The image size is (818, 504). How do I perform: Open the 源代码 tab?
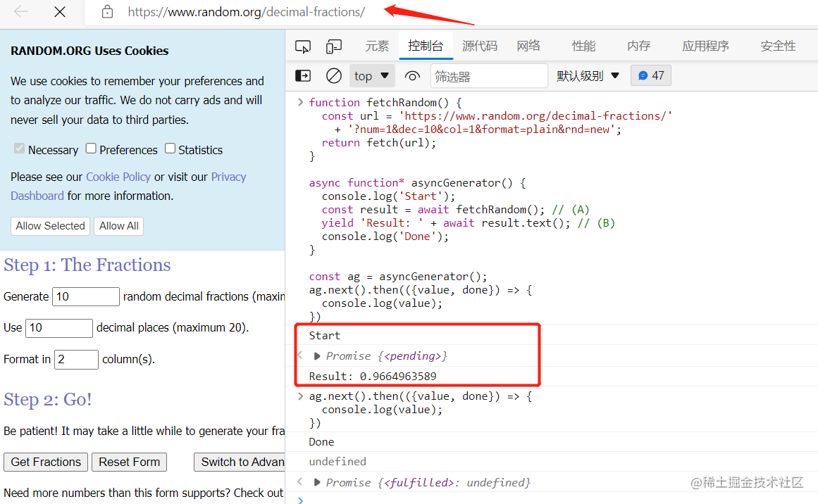tap(479, 46)
